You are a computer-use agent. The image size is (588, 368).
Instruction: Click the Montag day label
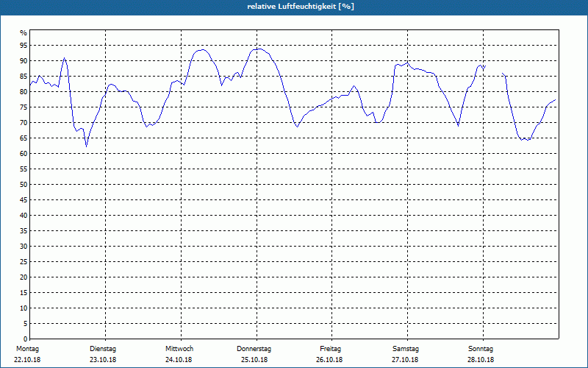[x=27, y=349]
